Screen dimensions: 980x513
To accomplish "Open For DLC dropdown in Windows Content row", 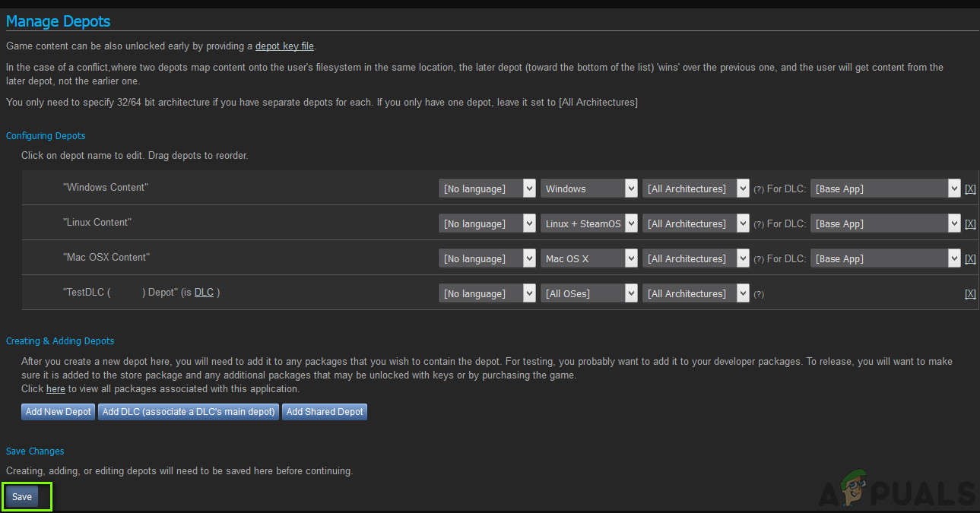I will (x=886, y=188).
